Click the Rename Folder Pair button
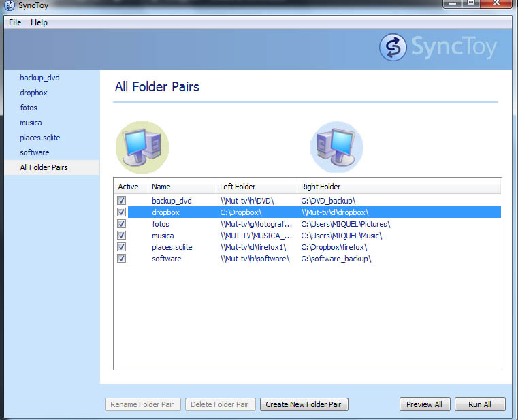Image resolution: width=518 pixels, height=420 pixels. (x=143, y=404)
